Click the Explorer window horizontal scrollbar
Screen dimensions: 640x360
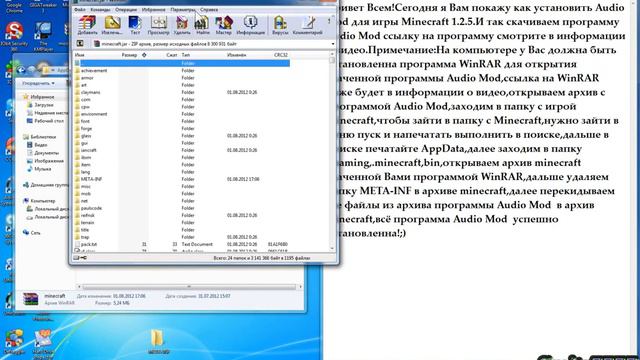point(189,287)
